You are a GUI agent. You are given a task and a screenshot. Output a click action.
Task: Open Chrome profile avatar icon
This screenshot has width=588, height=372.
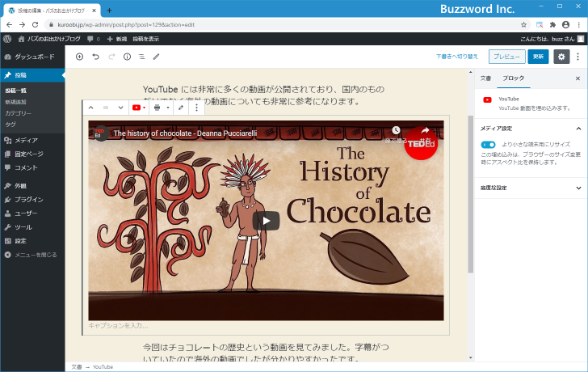click(565, 25)
